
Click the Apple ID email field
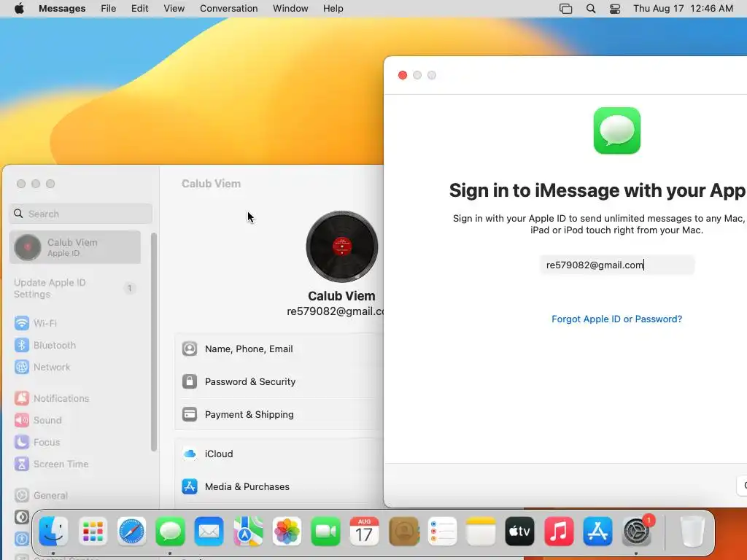point(617,265)
